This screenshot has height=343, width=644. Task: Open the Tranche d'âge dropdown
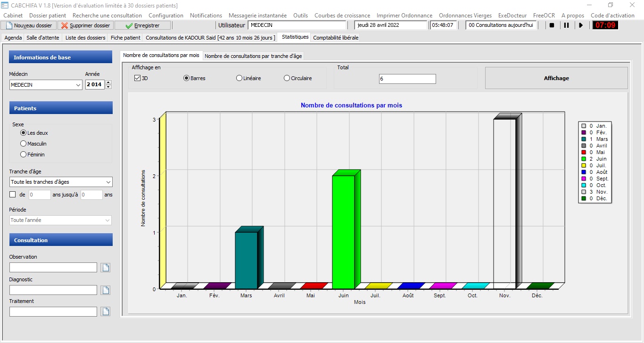(108, 182)
